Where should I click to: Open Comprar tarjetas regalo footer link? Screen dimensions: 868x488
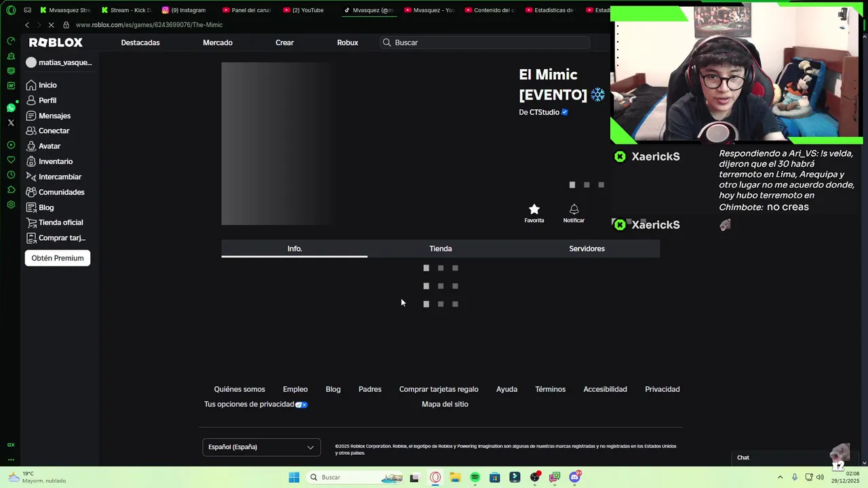coord(439,390)
